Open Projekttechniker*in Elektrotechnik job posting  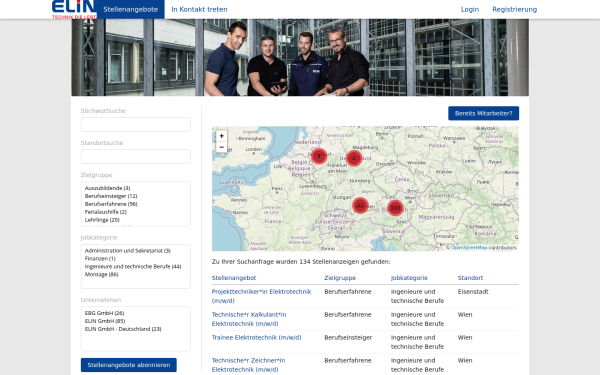(261, 297)
